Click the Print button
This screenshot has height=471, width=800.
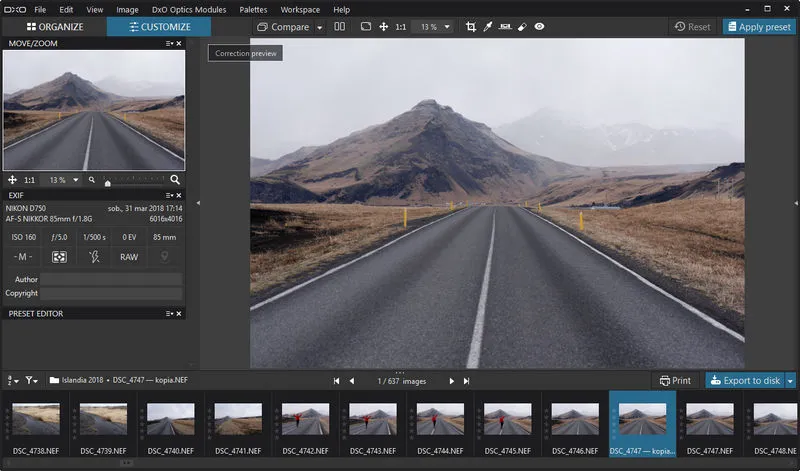point(675,380)
